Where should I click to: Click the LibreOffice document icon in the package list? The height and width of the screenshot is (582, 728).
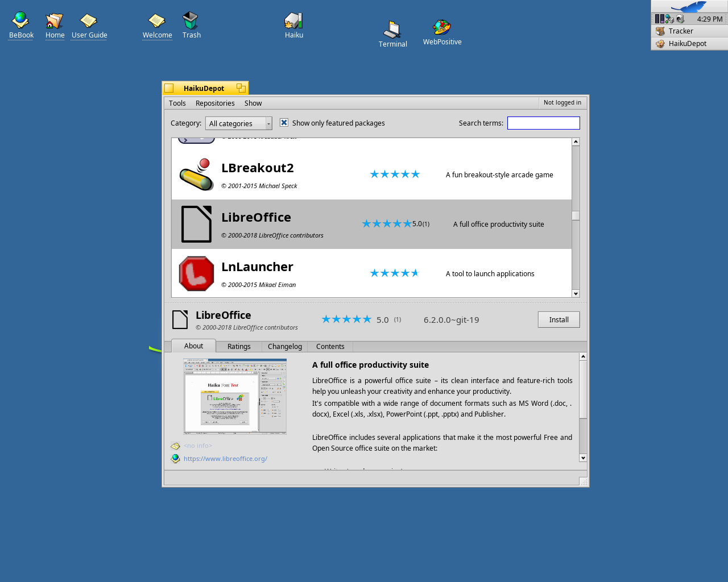[196, 224]
